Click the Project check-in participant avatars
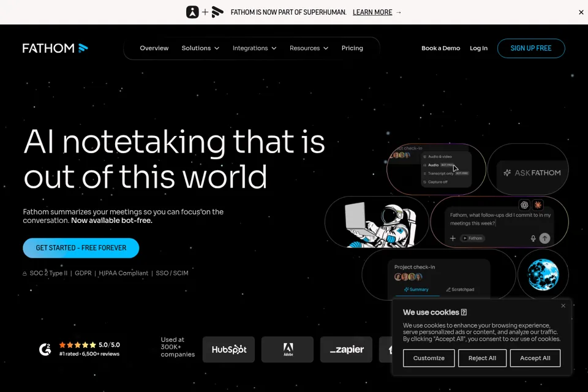Viewport: 588px width, 392px height. coord(408,277)
